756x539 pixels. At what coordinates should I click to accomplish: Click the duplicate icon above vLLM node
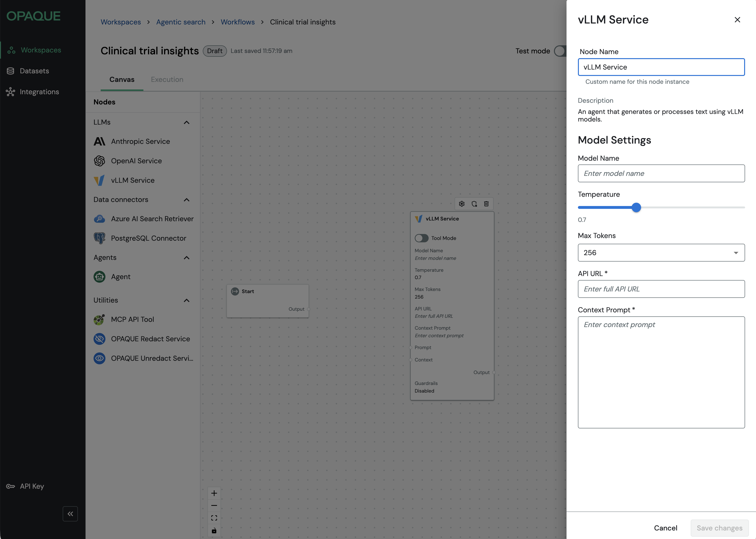point(474,204)
